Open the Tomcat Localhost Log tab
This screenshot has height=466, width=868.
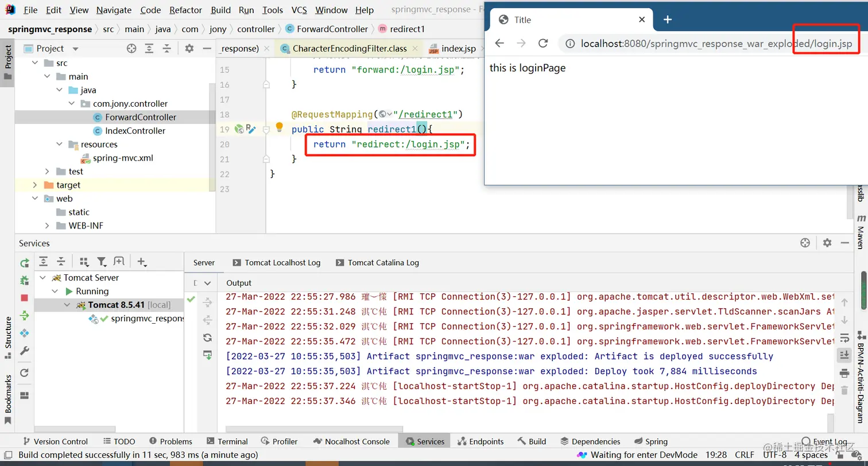276,263
